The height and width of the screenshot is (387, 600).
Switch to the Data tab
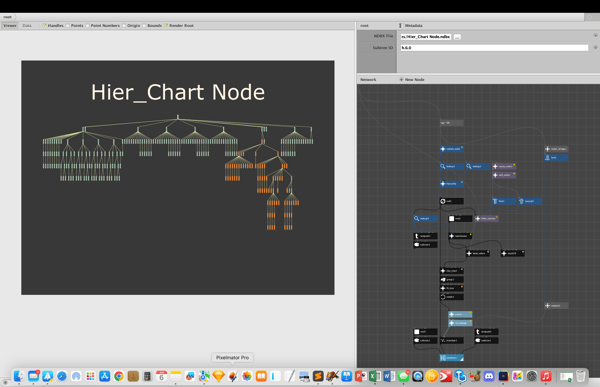pyautogui.click(x=27, y=26)
